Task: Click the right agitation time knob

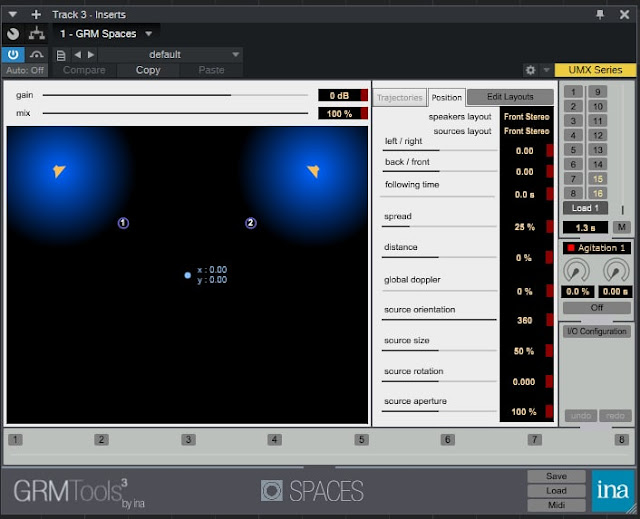Action: 616,271
